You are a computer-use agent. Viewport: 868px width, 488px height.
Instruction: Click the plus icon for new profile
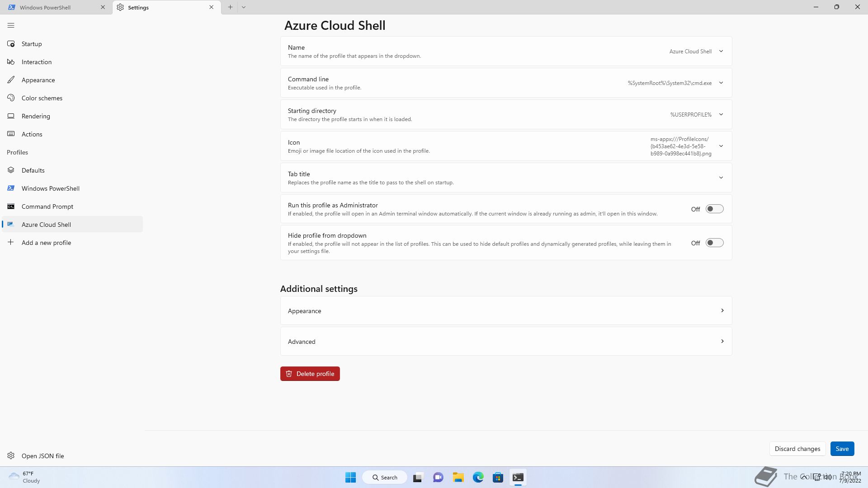coord(11,243)
